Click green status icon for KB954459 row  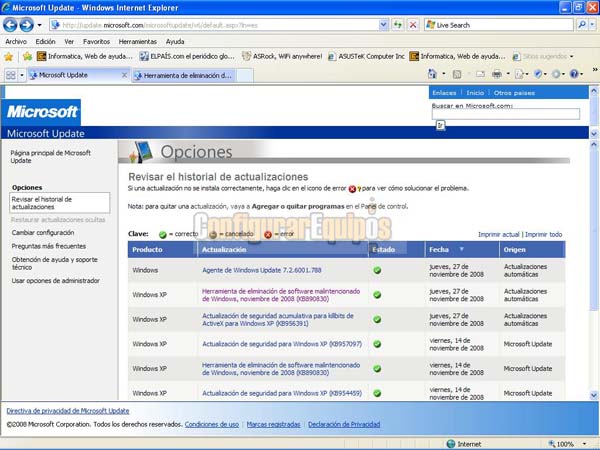coord(377,393)
